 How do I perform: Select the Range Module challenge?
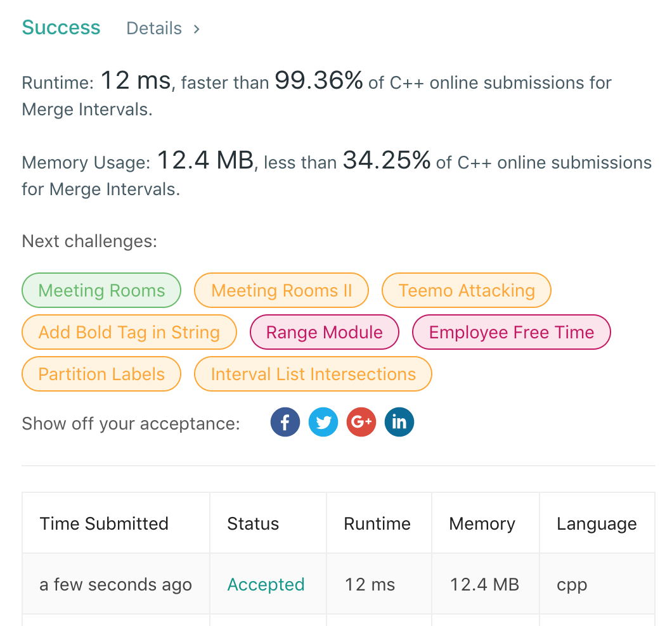click(x=324, y=332)
